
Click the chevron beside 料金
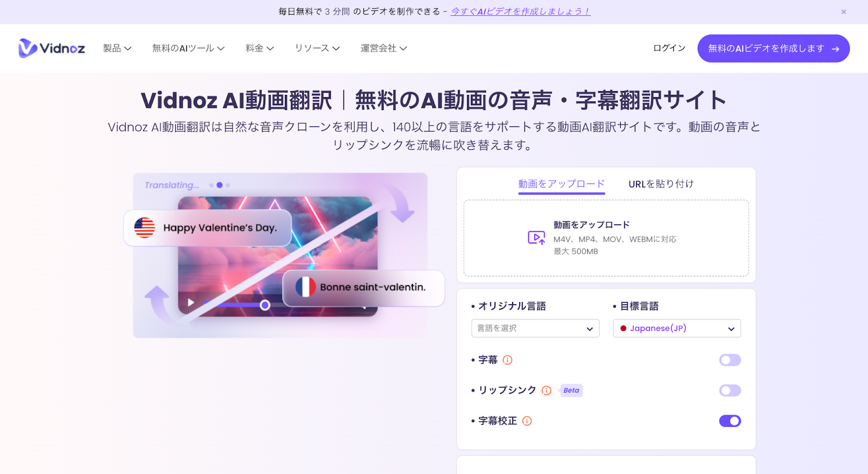pyautogui.click(x=270, y=49)
